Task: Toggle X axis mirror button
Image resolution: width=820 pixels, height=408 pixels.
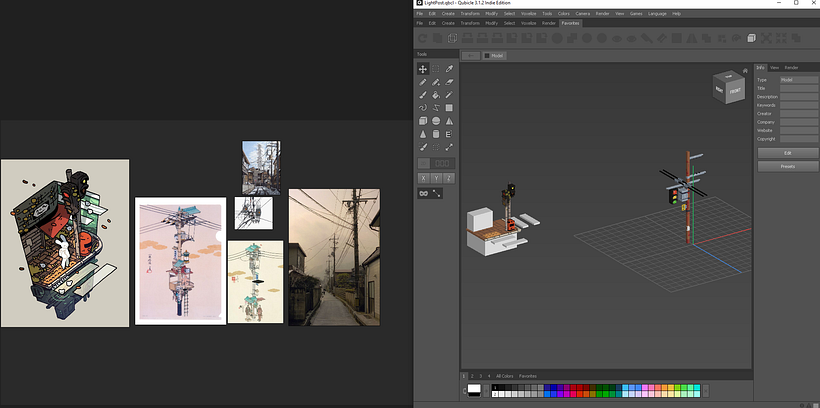Action: click(x=423, y=178)
